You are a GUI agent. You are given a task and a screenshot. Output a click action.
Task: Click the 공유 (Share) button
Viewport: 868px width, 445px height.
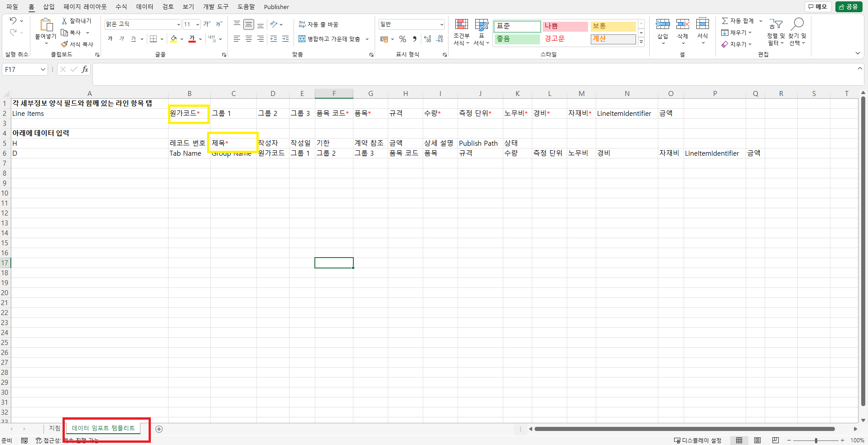pyautogui.click(x=848, y=7)
